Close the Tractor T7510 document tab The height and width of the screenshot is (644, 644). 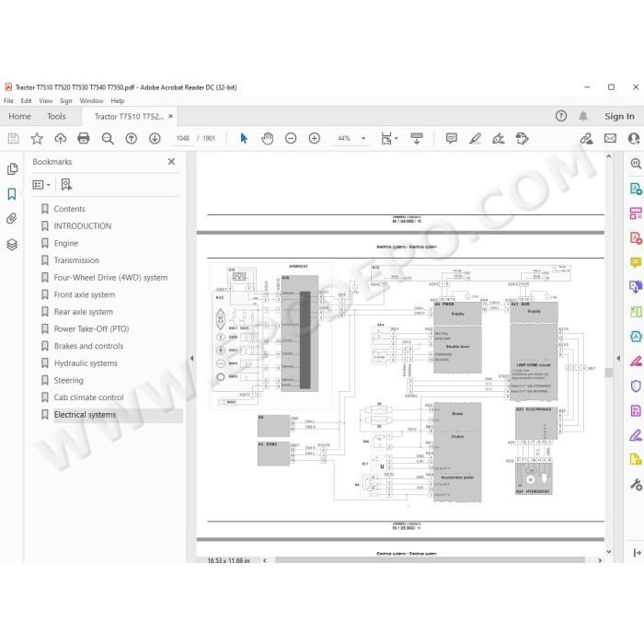click(x=170, y=116)
